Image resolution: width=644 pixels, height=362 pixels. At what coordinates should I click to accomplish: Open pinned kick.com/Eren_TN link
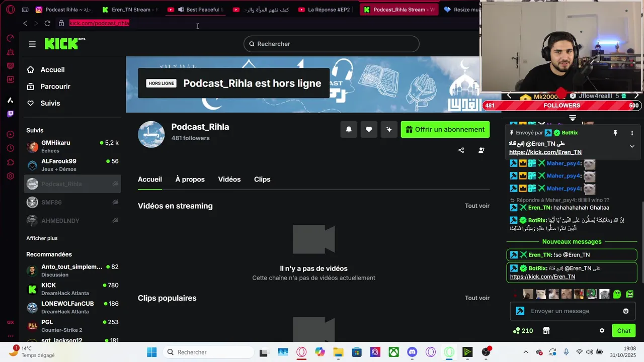click(545, 152)
